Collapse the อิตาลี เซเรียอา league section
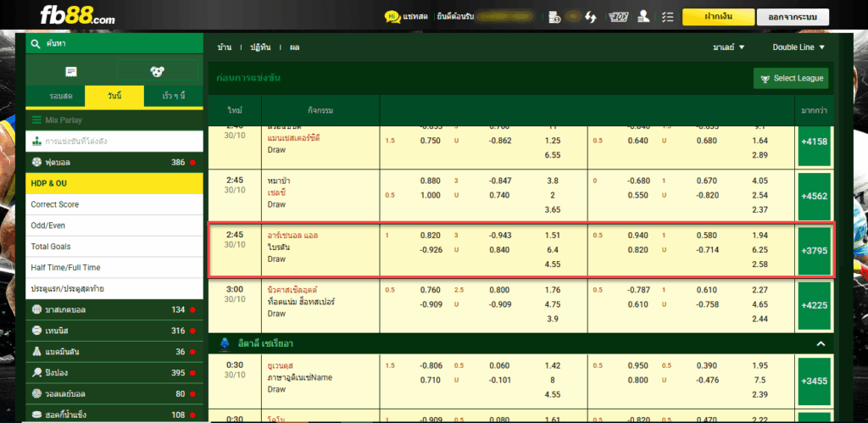This screenshot has height=423, width=868. [x=821, y=344]
